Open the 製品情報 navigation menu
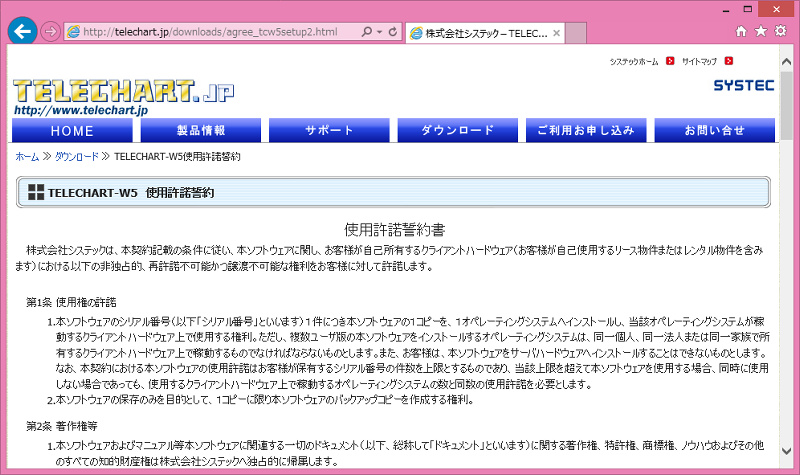The height and width of the screenshot is (475, 800). pyautogui.click(x=201, y=131)
